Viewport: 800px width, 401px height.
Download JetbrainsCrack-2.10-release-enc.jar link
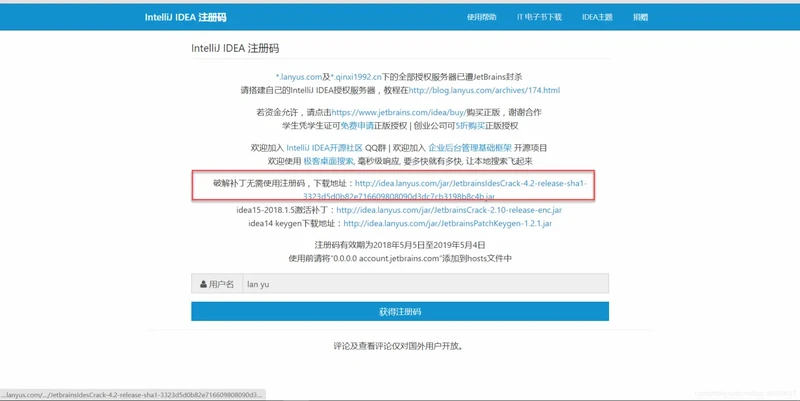[x=448, y=211]
